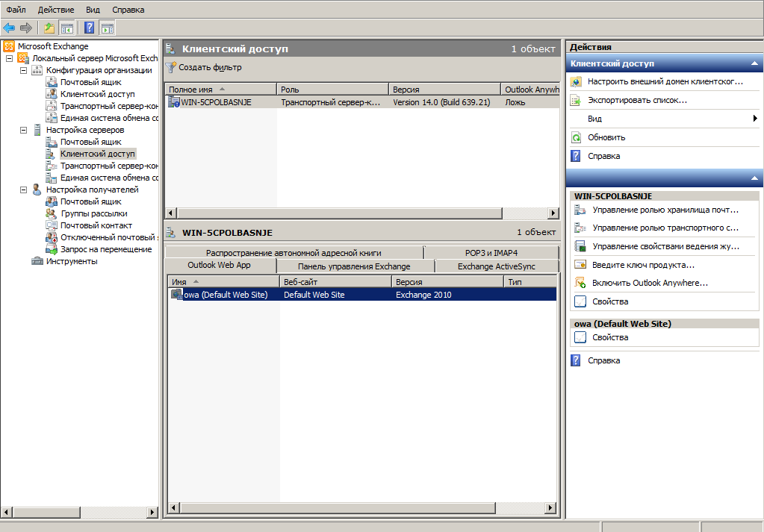The height and width of the screenshot is (532, 764).
Task: Click the owa (Default Web Site) row icon
Action: (x=176, y=295)
